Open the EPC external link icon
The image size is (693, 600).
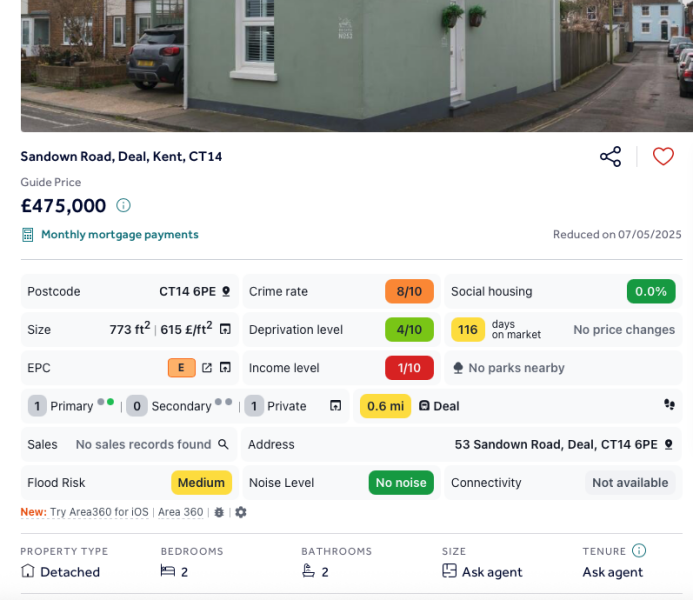click(207, 368)
